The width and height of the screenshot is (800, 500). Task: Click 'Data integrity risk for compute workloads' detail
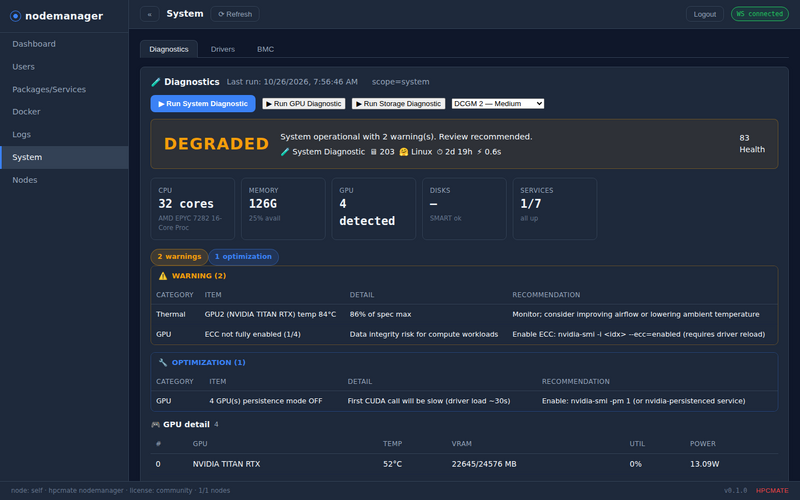(424, 334)
